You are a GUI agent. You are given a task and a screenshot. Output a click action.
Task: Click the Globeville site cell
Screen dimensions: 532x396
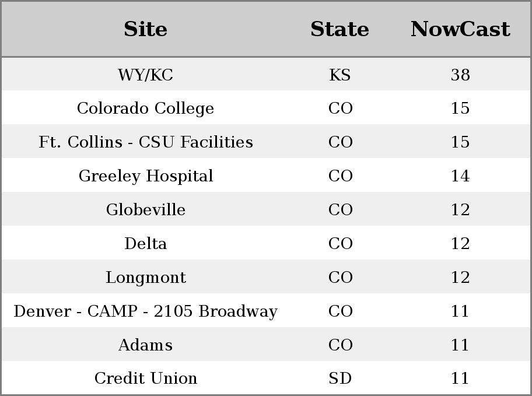[x=146, y=209]
